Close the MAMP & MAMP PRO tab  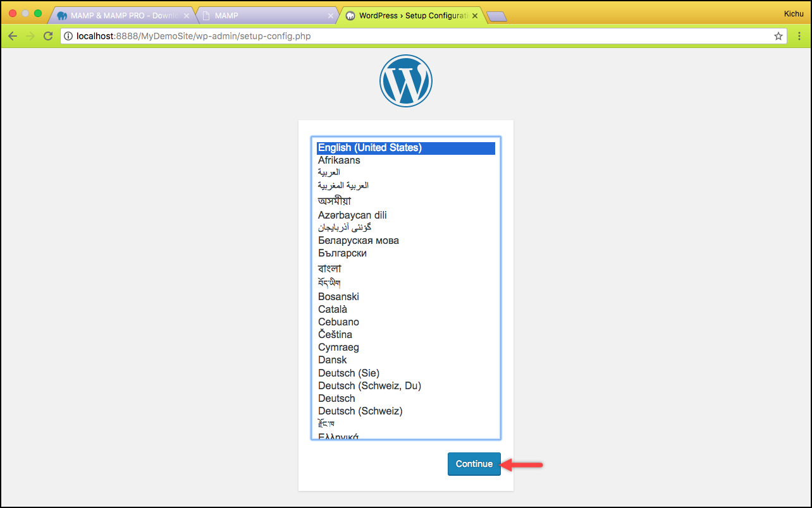tap(186, 16)
